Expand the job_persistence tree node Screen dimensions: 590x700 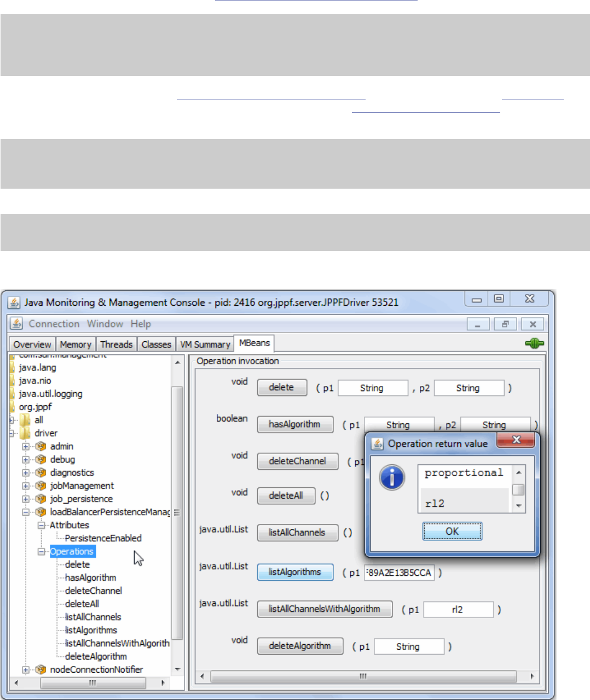[26, 499]
